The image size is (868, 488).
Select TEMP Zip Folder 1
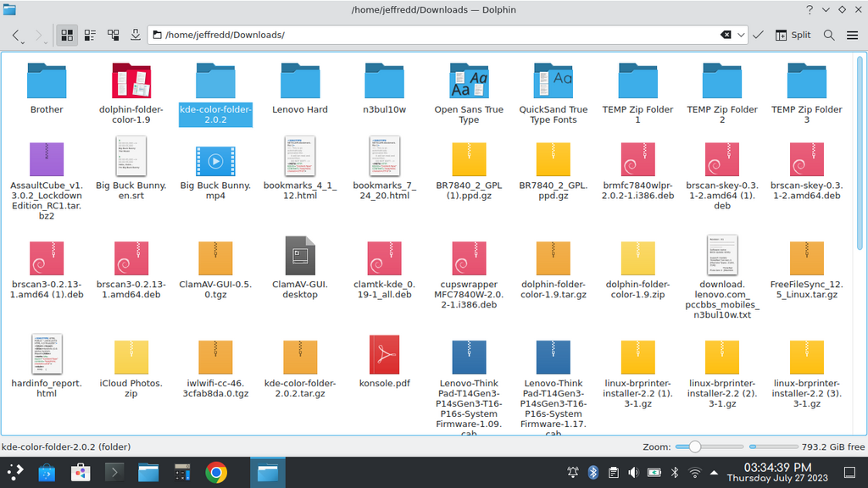coord(637,93)
